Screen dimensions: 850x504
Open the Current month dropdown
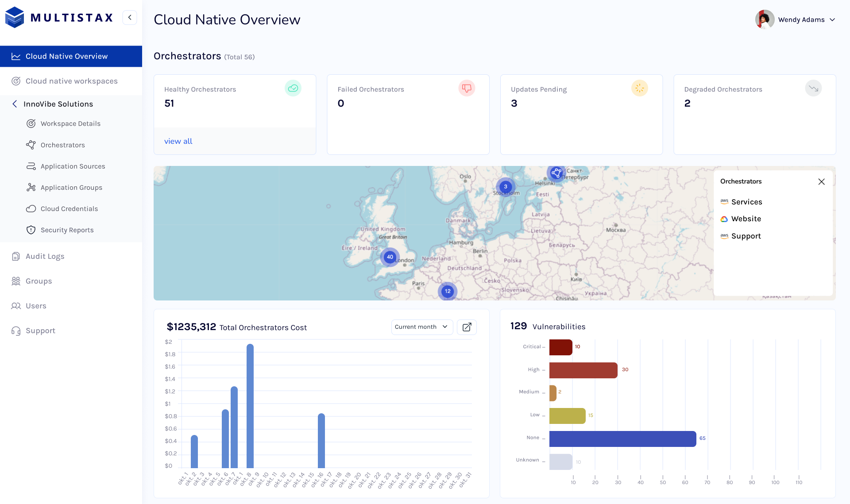(x=421, y=327)
